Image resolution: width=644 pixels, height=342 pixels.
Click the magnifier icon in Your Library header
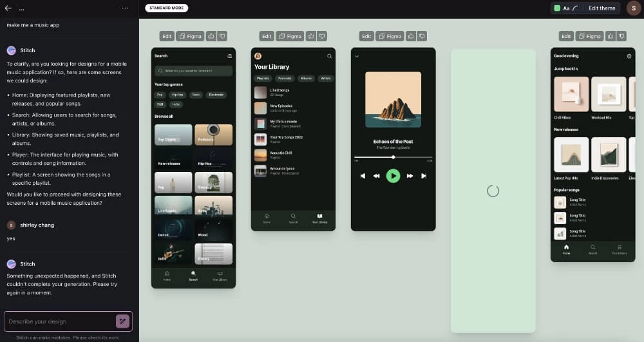click(329, 56)
